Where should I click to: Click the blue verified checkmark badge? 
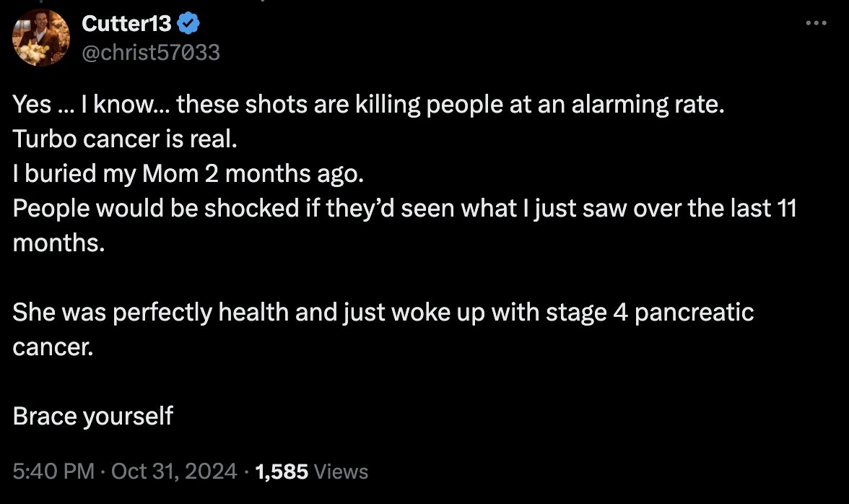coord(189,24)
